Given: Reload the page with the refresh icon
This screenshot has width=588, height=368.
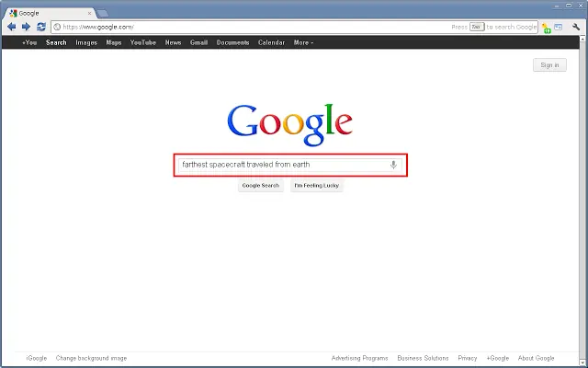Looking at the screenshot, I should [41, 27].
